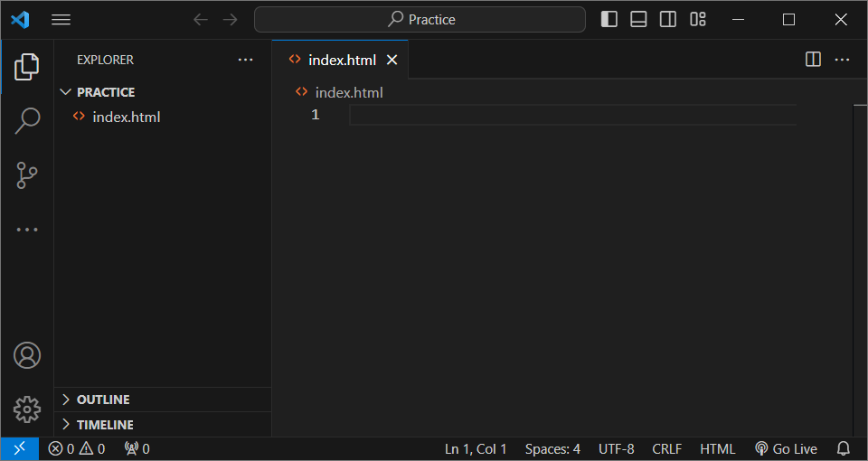Open the Explorer view in activity bar
Viewport: 868px width, 461px height.
click(x=26, y=66)
